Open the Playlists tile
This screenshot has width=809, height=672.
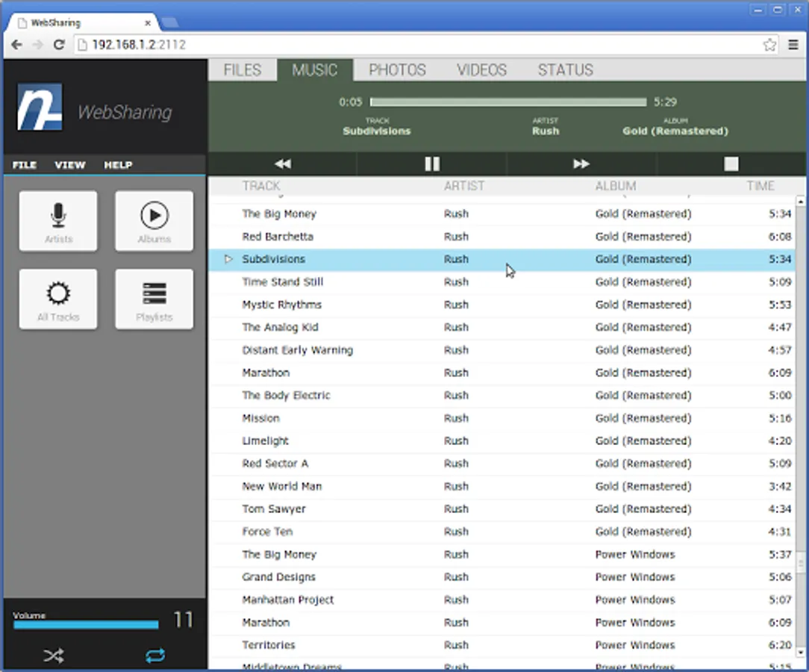click(154, 299)
